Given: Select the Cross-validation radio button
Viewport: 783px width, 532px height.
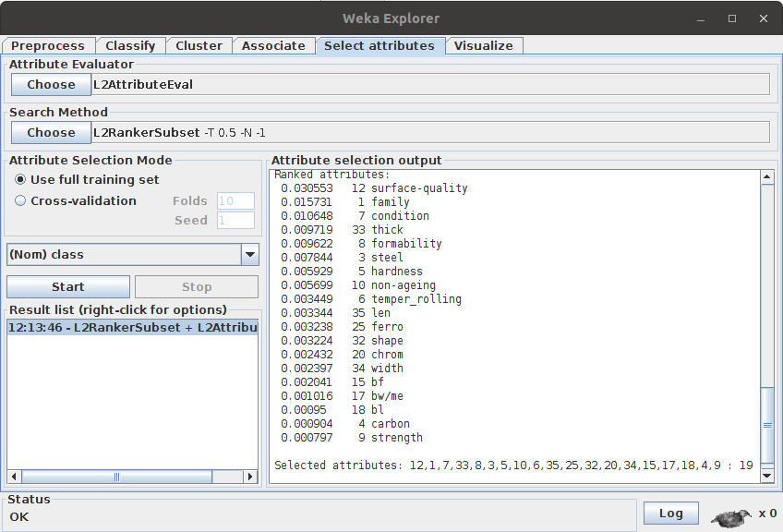Looking at the screenshot, I should [20, 200].
